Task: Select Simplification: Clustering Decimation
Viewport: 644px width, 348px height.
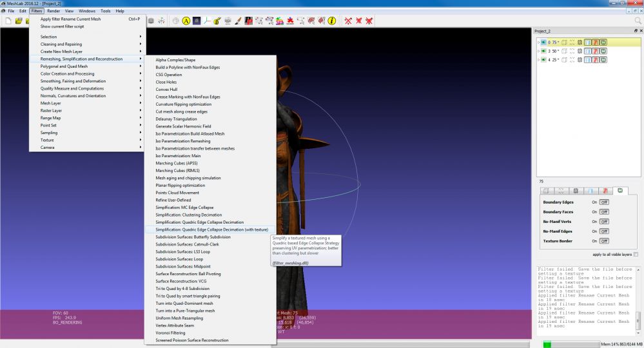Action: [x=210, y=215]
